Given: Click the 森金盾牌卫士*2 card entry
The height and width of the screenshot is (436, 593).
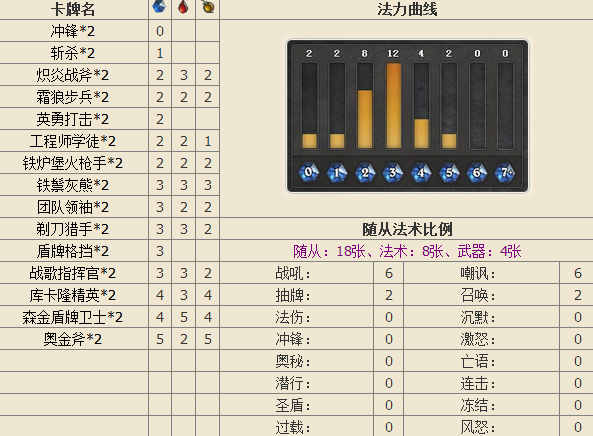Looking at the screenshot, I should (x=73, y=317).
